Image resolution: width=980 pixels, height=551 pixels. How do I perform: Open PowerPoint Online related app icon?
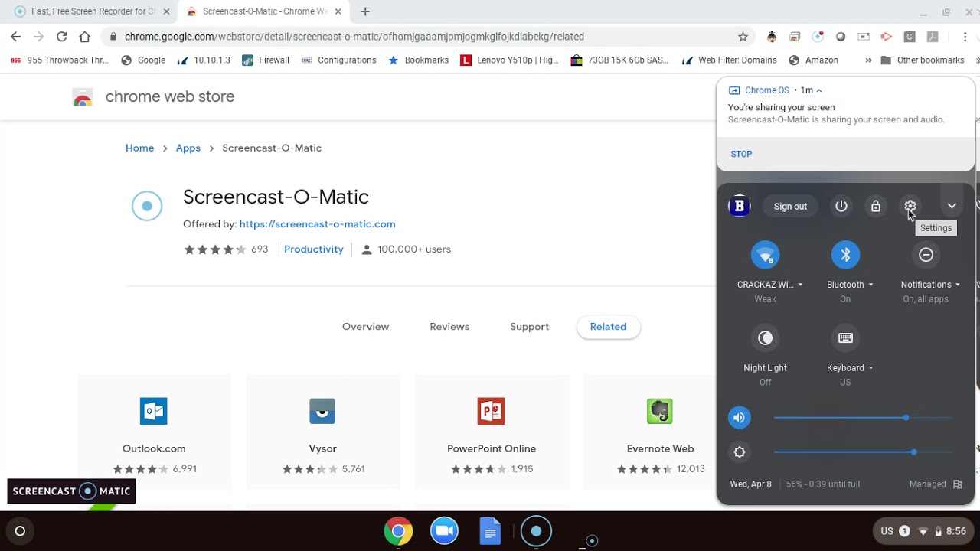coord(491,411)
